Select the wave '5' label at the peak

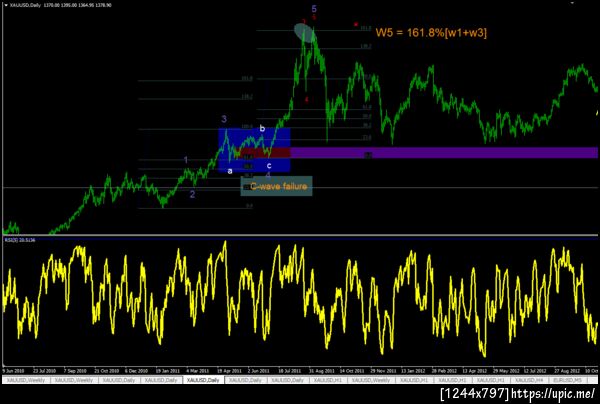314,8
